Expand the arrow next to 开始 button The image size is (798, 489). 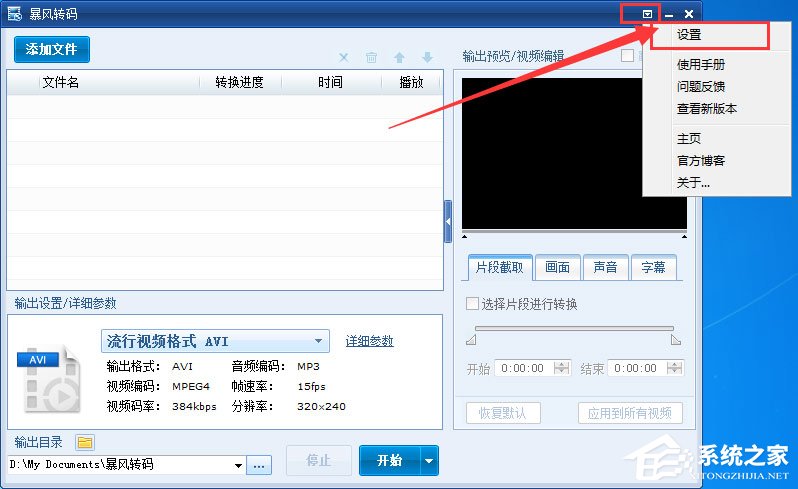tap(429, 461)
